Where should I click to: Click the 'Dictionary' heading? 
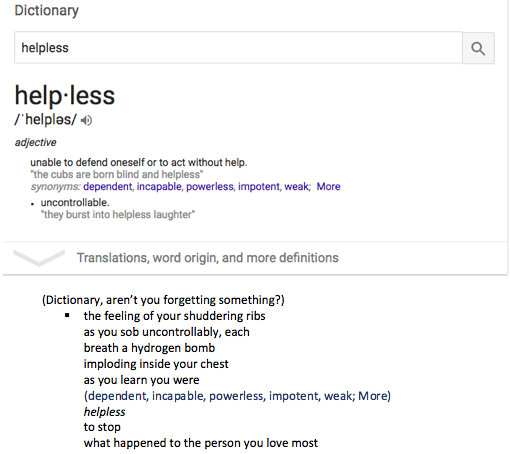[x=47, y=10]
